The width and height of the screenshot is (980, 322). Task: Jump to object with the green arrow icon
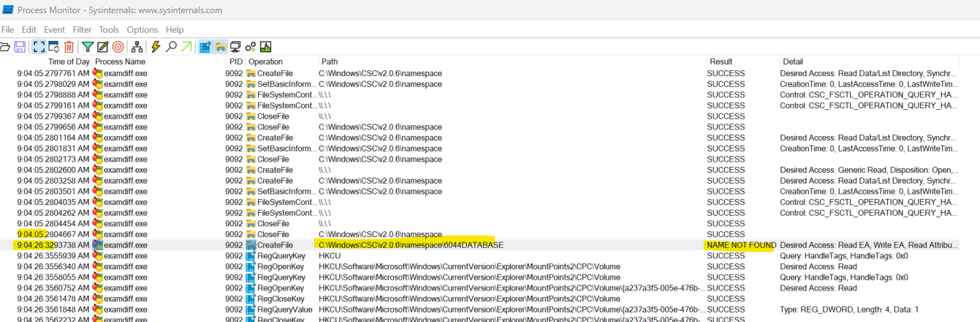click(x=186, y=47)
